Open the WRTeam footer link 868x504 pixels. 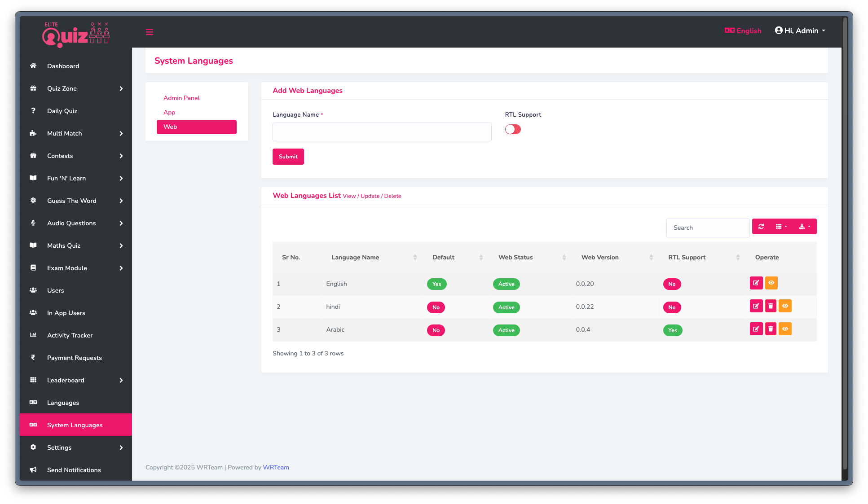pyautogui.click(x=276, y=467)
